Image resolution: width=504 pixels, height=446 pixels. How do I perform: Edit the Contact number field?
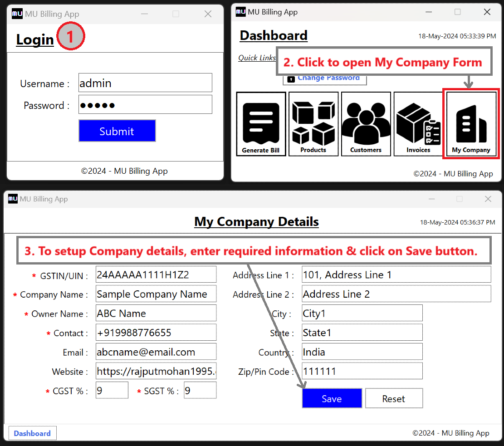tap(156, 333)
